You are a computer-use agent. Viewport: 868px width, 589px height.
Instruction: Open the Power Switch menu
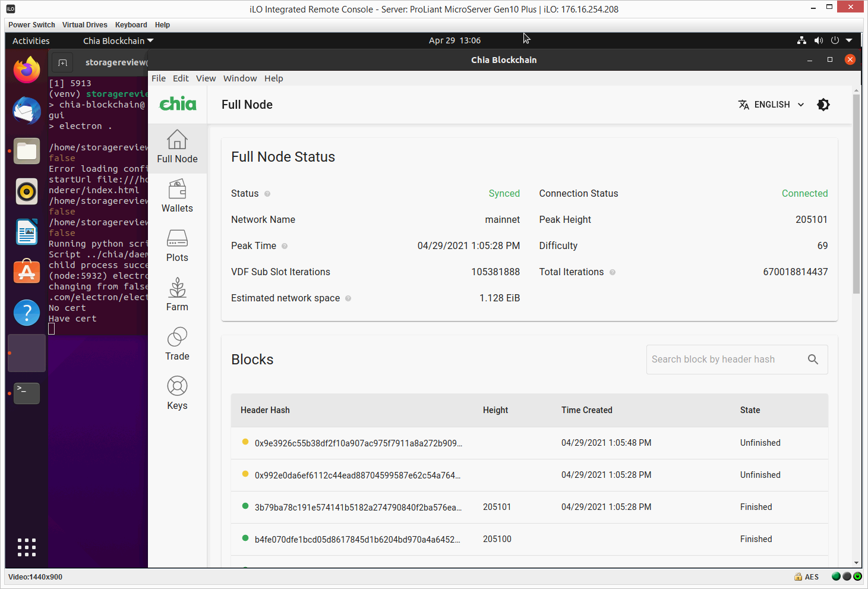(x=31, y=24)
